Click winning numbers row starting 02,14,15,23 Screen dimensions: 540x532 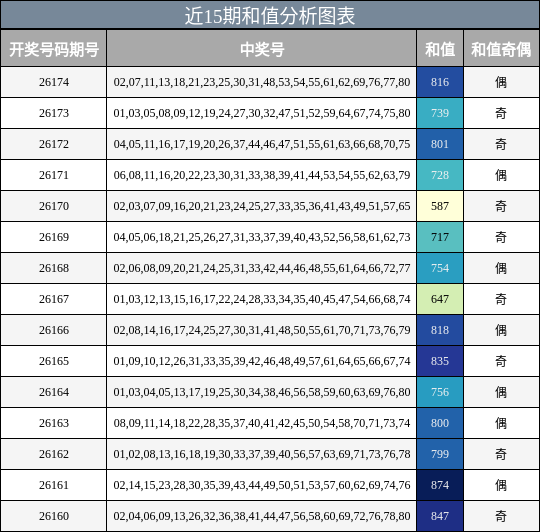(262, 485)
